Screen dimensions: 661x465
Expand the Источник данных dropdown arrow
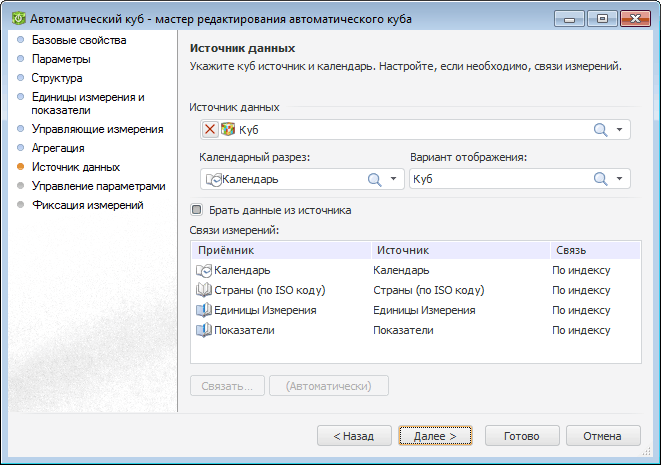[620, 129]
